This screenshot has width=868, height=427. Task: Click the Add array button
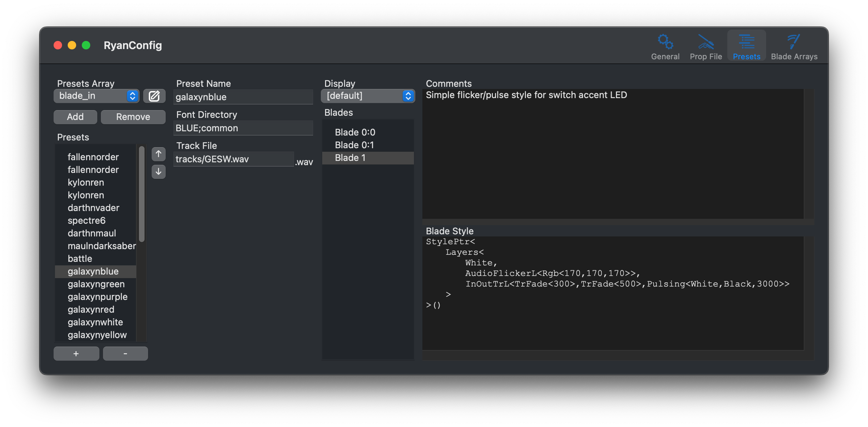coord(75,117)
